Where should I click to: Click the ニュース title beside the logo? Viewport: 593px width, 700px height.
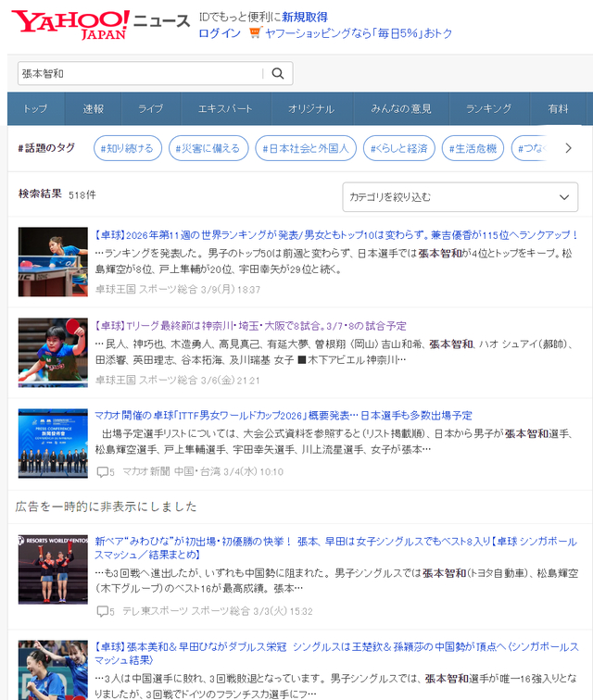[162, 21]
